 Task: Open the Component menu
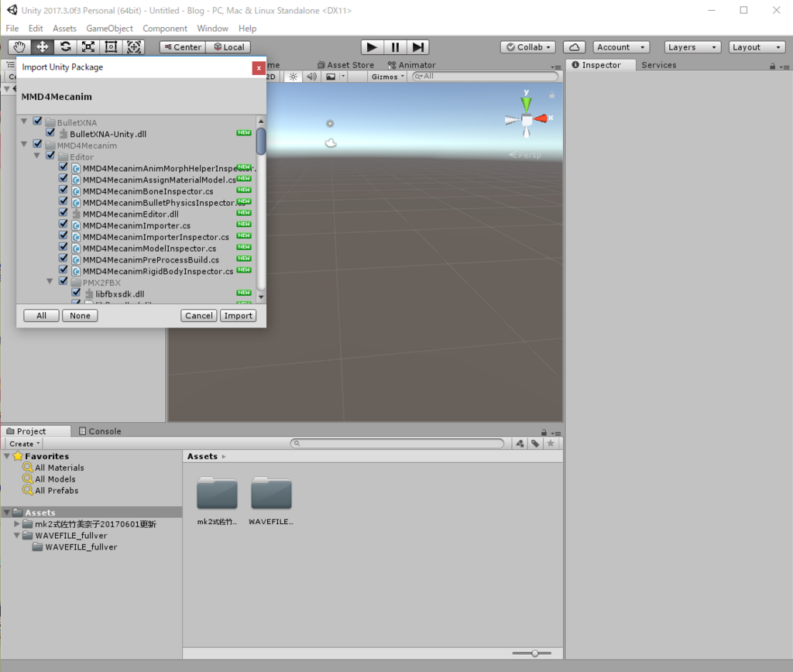(164, 29)
